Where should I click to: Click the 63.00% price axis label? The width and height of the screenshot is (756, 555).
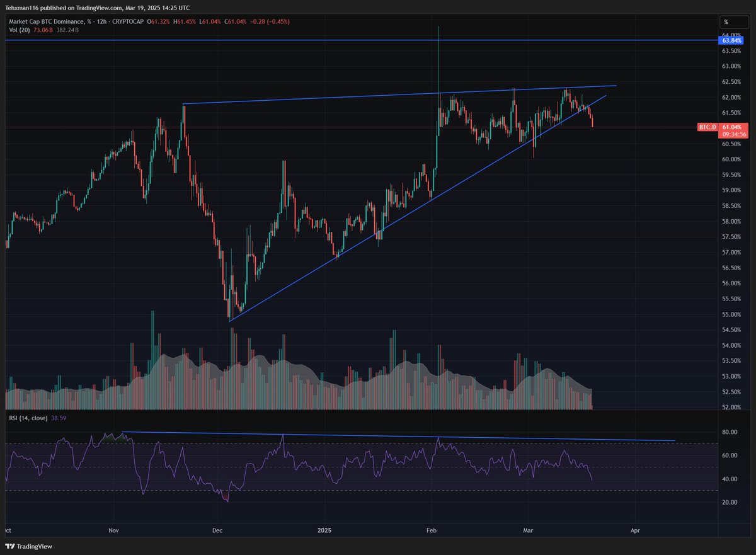730,66
